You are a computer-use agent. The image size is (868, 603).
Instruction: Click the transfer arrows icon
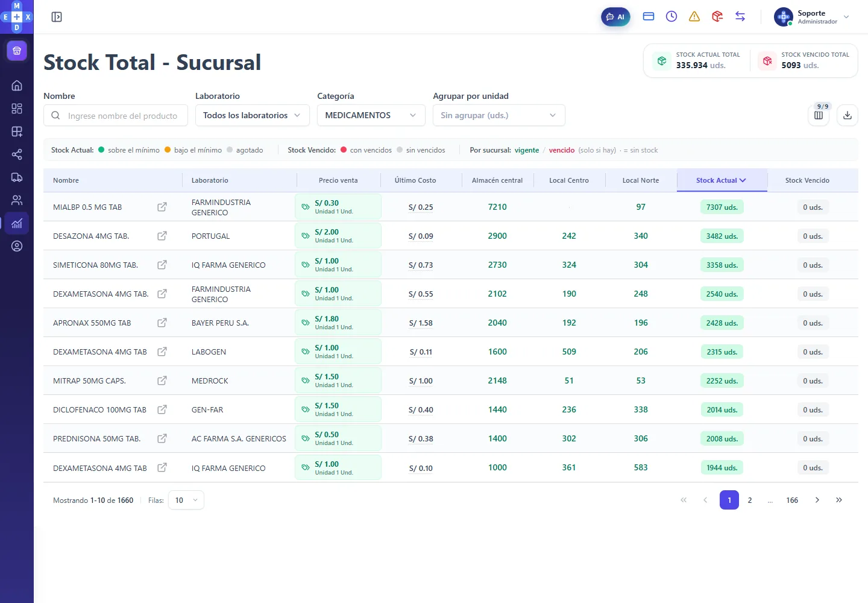740,17
